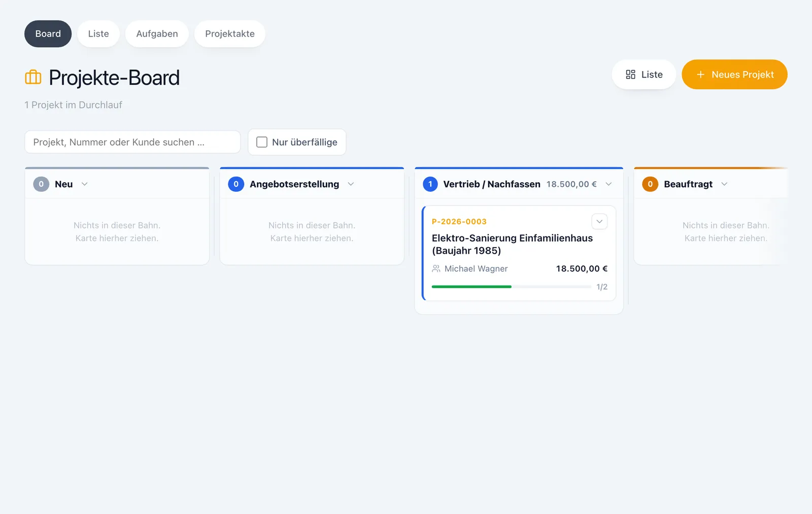This screenshot has height=514, width=812.
Task: Click customer name Michael Wagner
Action: pyautogui.click(x=476, y=268)
